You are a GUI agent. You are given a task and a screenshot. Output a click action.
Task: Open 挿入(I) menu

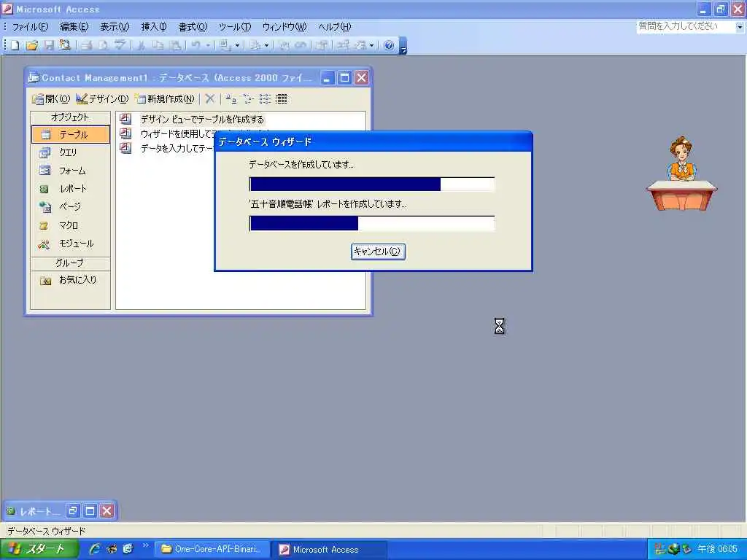pyautogui.click(x=154, y=27)
